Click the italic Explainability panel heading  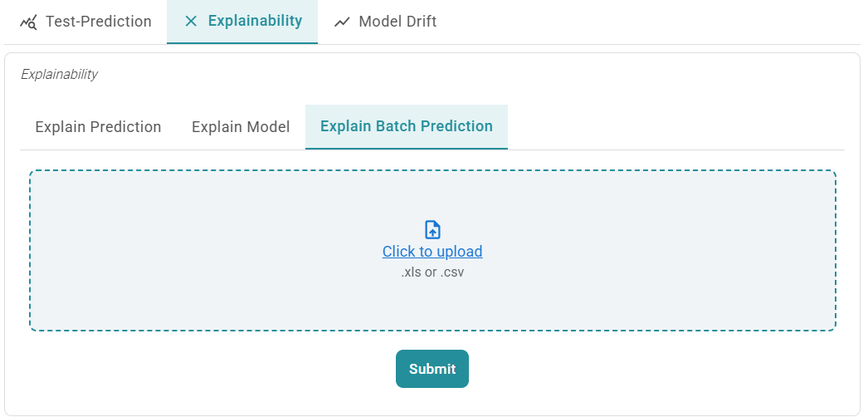click(x=59, y=75)
